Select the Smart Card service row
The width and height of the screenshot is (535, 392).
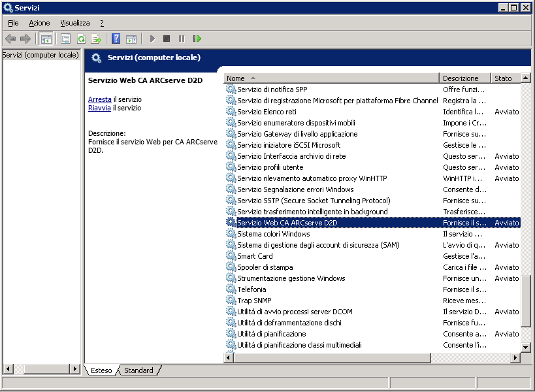255,256
